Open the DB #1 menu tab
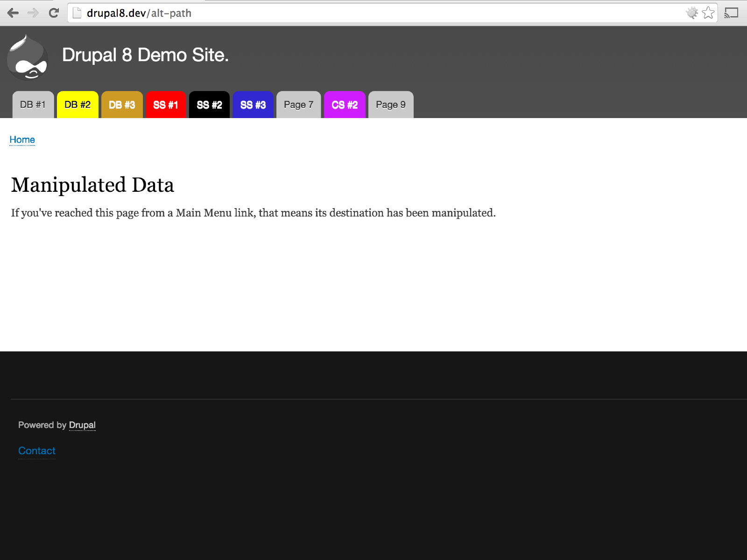 (32, 105)
